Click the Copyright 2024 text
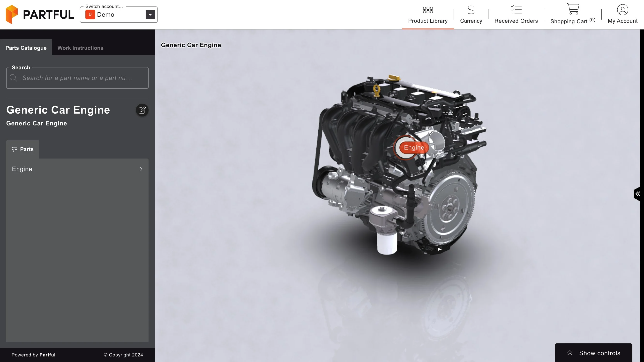The width and height of the screenshot is (644, 362). click(x=123, y=355)
